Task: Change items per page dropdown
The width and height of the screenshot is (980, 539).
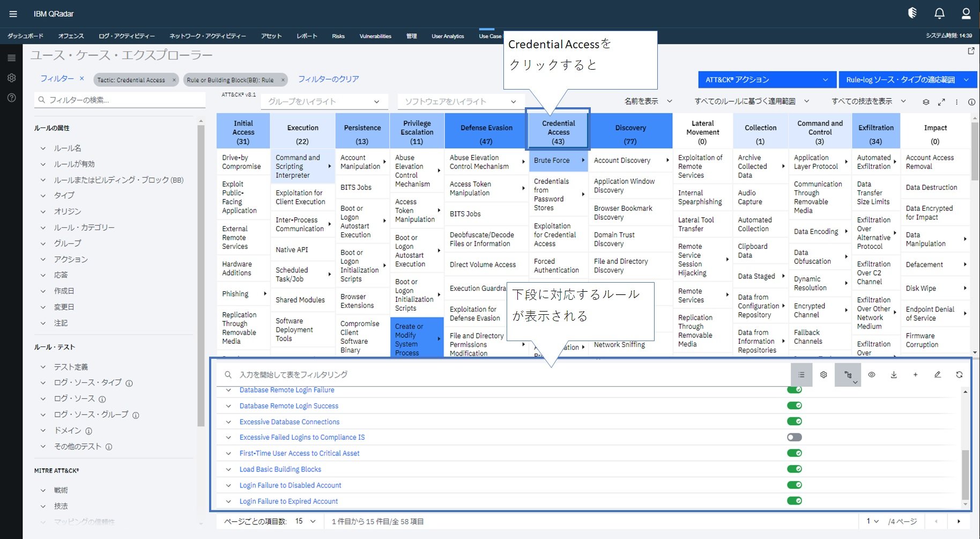Action: (306, 521)
